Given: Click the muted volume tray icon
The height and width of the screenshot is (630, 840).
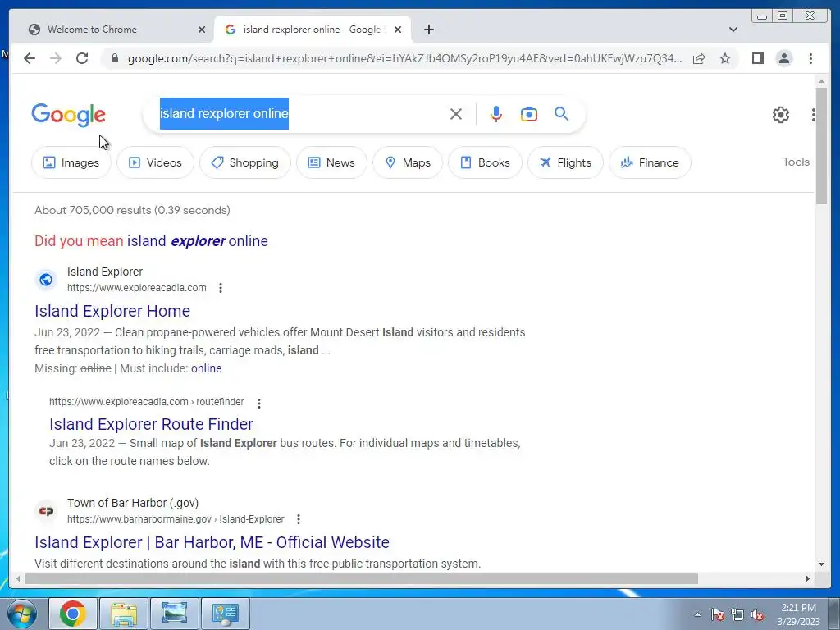Looking at the screenshot, I should click(757, 615).
